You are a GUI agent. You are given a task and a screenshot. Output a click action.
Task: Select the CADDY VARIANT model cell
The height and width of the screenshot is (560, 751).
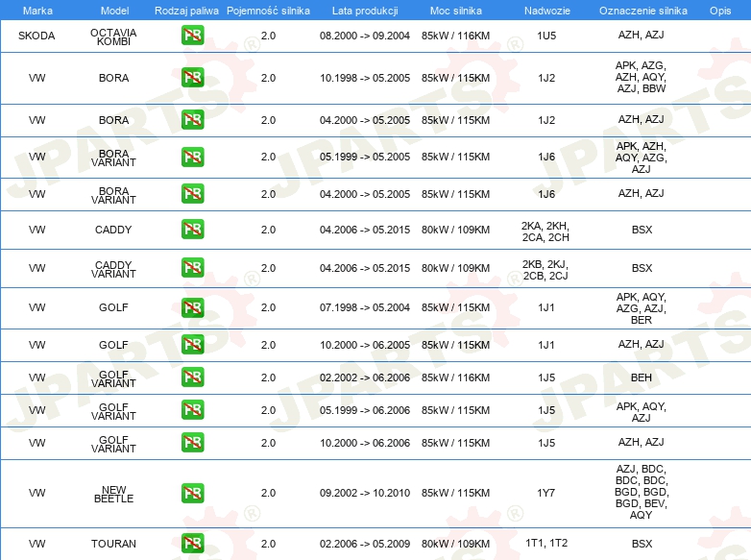click(113, 269)
